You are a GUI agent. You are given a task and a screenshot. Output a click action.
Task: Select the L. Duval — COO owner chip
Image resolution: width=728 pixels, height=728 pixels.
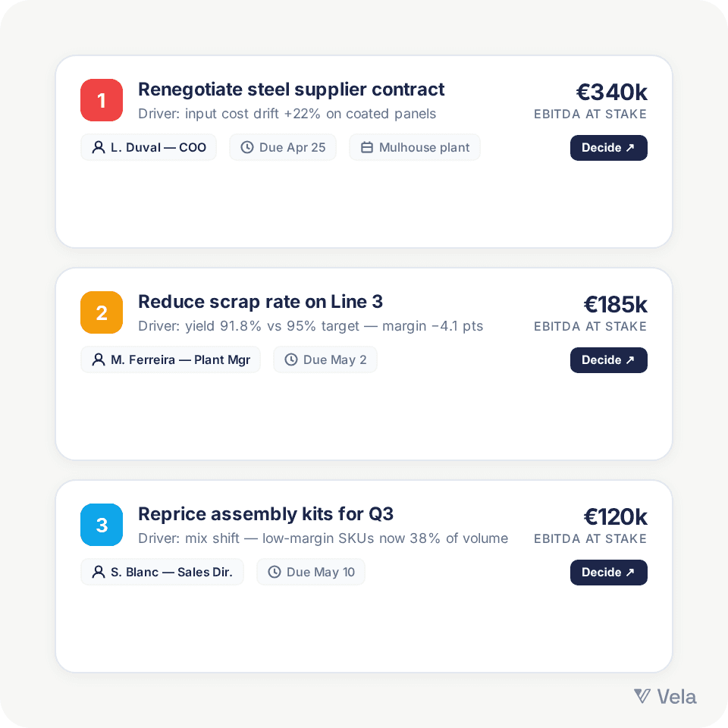coord(149,147)
